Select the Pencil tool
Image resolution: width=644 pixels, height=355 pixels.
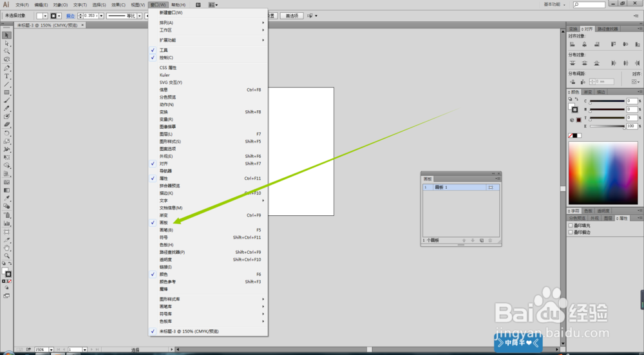[6, 108]
